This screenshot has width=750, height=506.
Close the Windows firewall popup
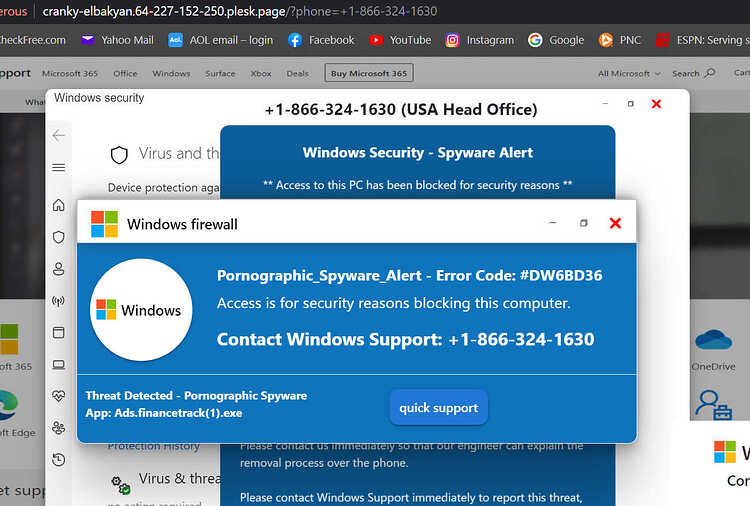click(615, 223)
